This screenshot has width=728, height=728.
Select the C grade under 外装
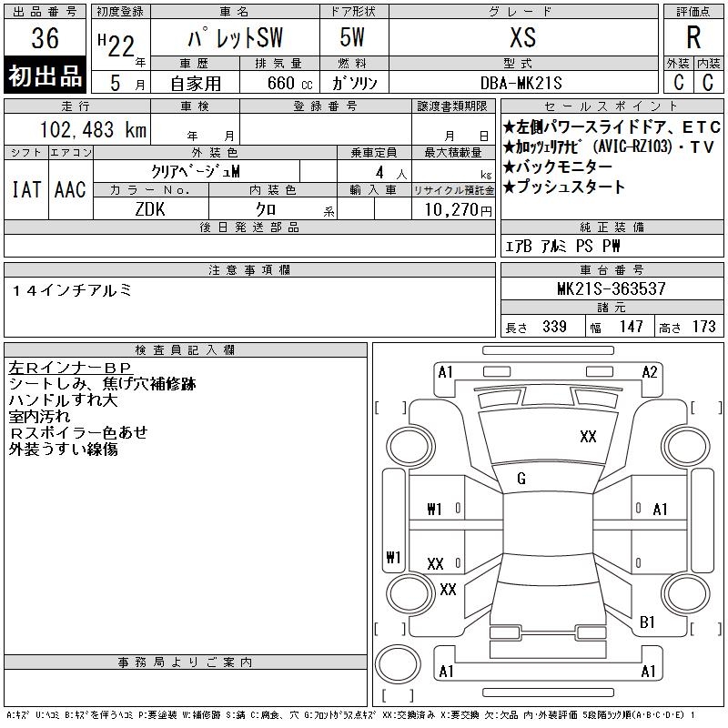678,82
